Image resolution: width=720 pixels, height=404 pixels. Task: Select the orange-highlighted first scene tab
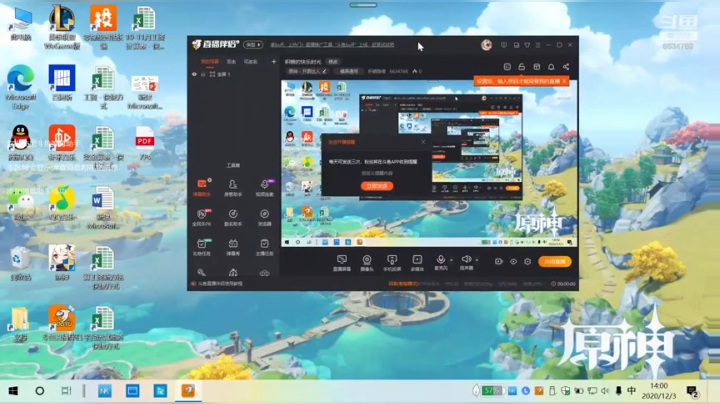click(209, 62)
